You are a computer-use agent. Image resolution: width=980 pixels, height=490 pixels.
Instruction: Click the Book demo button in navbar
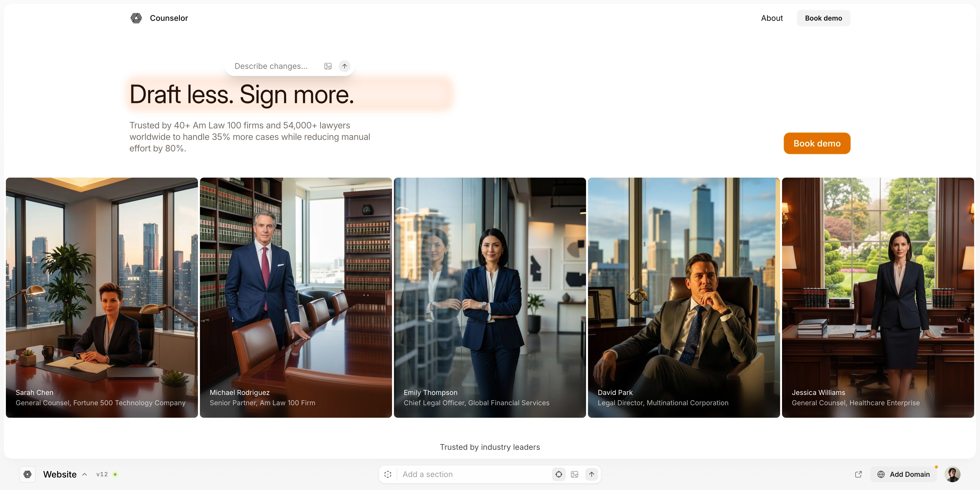(x=823, y=18)
